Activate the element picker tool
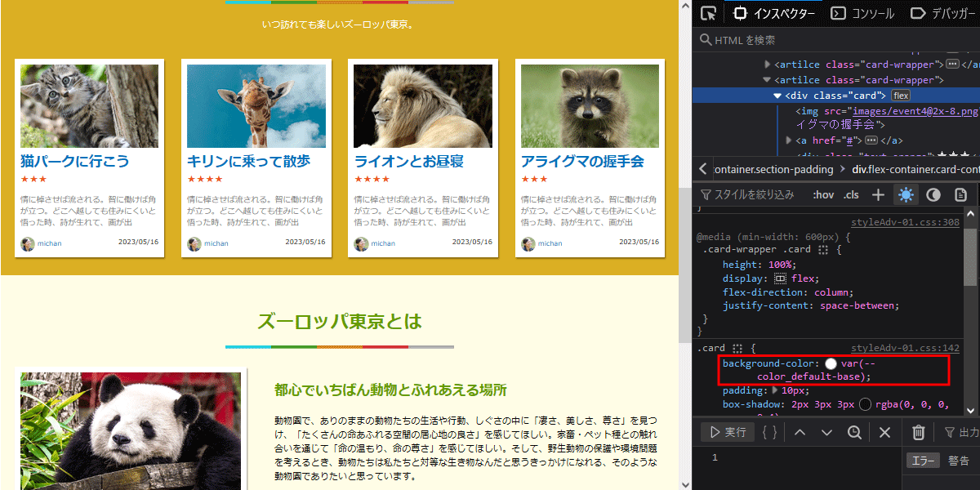This screenshot has width=980, height=490. (x=709, y=13)
